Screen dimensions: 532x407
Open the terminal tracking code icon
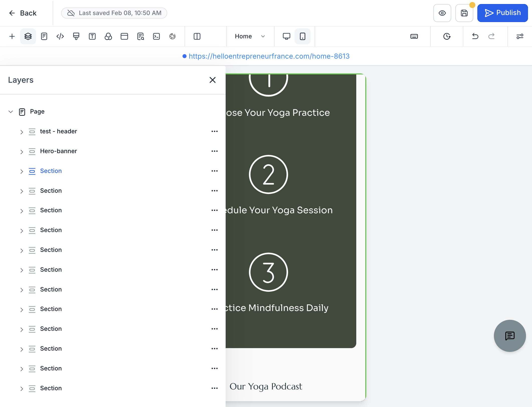coord(156,36)
